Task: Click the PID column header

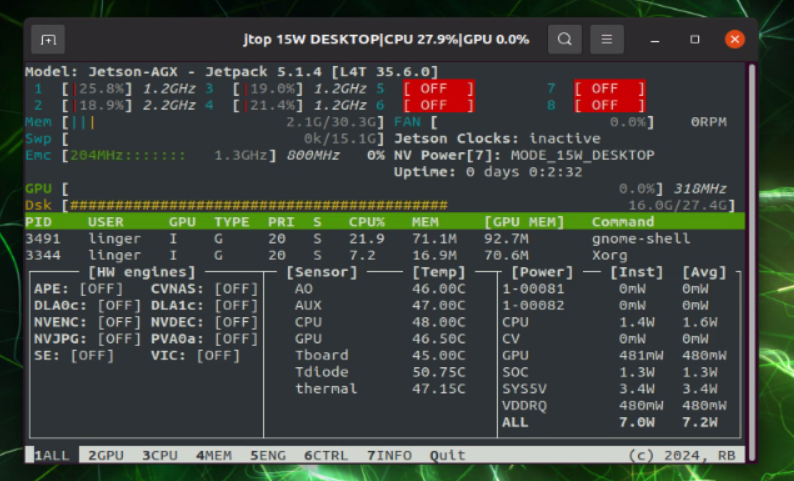Action: click(x=38, y=222)
